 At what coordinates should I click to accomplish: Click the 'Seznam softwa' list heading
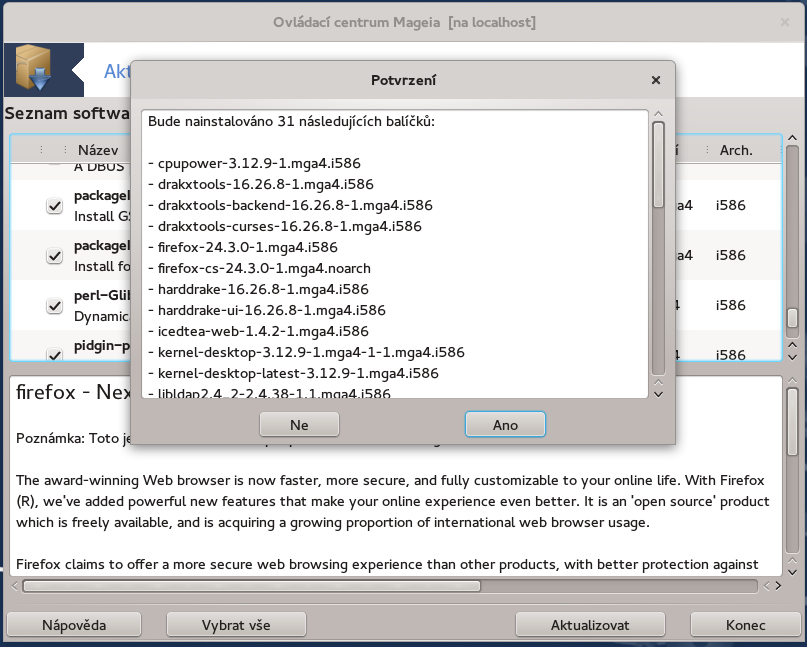pos(67,113)
